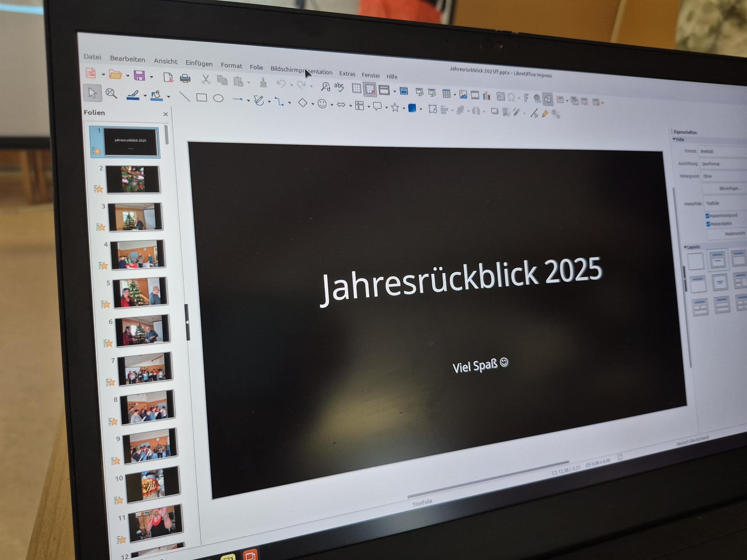Image resolution: width=747 pixels, height=560 pixels.
Task: Open the Insert Table dropdown arrow
Action: tap(455, 94)
